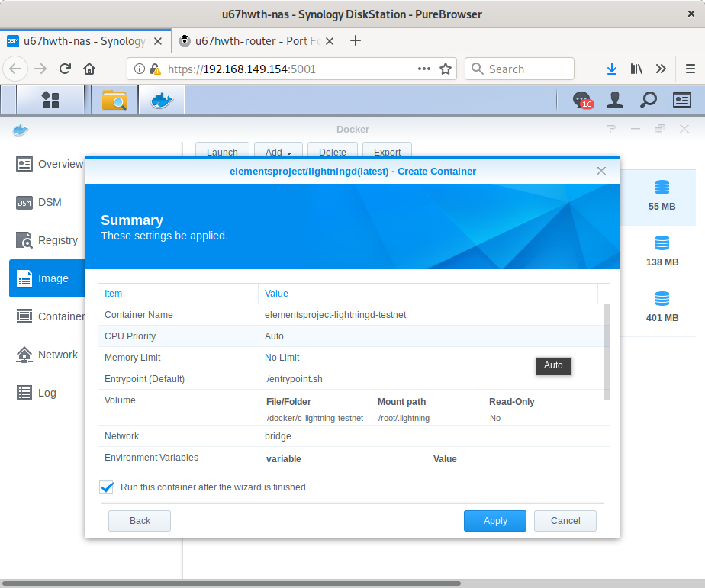The image size is (705, 588).
Task: Reload the current page
Action: coord(65,69)
